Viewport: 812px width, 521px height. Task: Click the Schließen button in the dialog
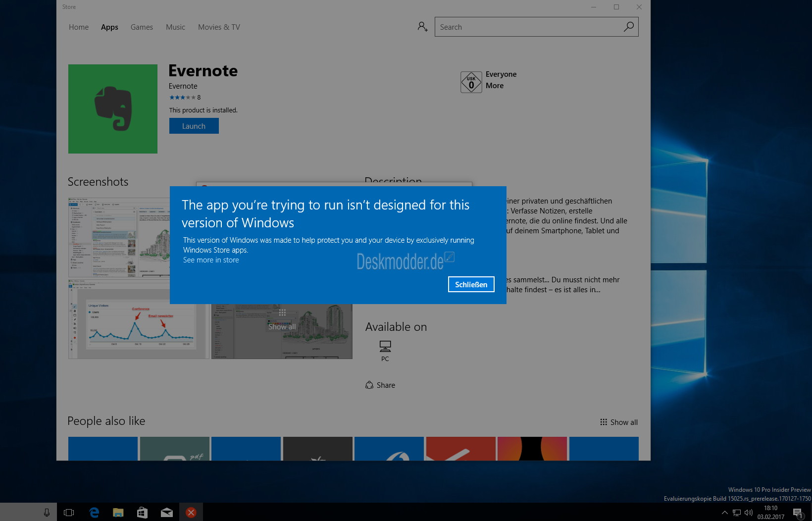(471, 284)
